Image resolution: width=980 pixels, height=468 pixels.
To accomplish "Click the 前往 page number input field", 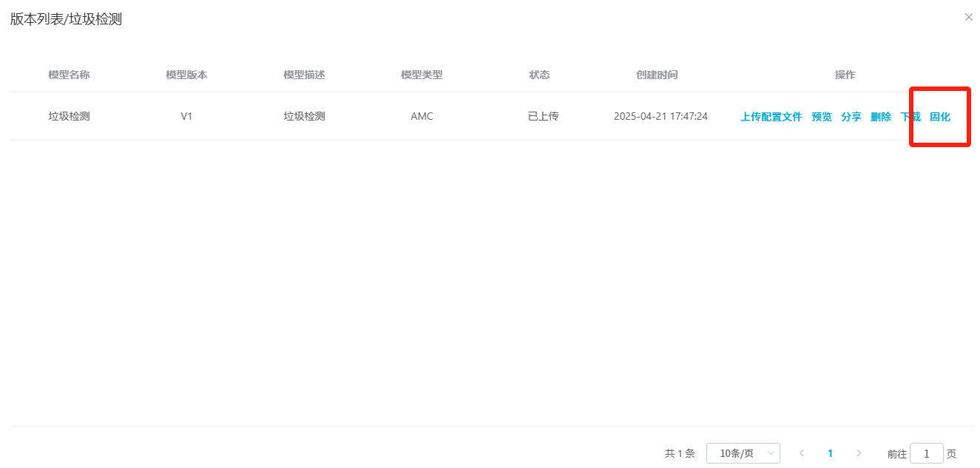I will 926,453.
